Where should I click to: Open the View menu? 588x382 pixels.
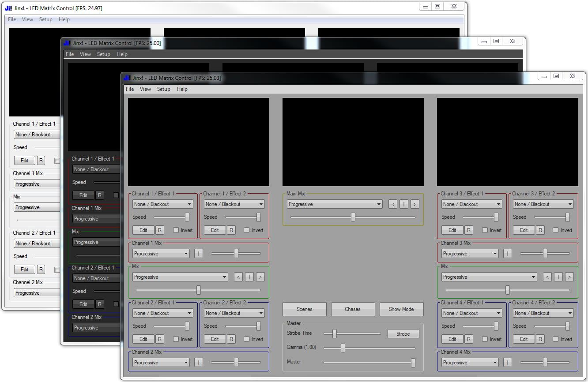(x=145, y=89)
